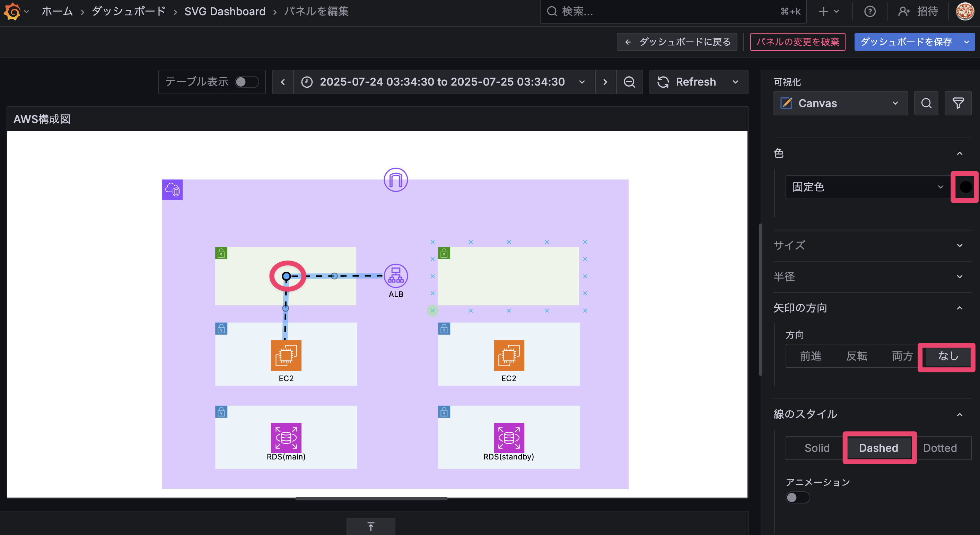Open the help question mark icon
Viewport: 980px width, 535px height.
tap(870, 11)
